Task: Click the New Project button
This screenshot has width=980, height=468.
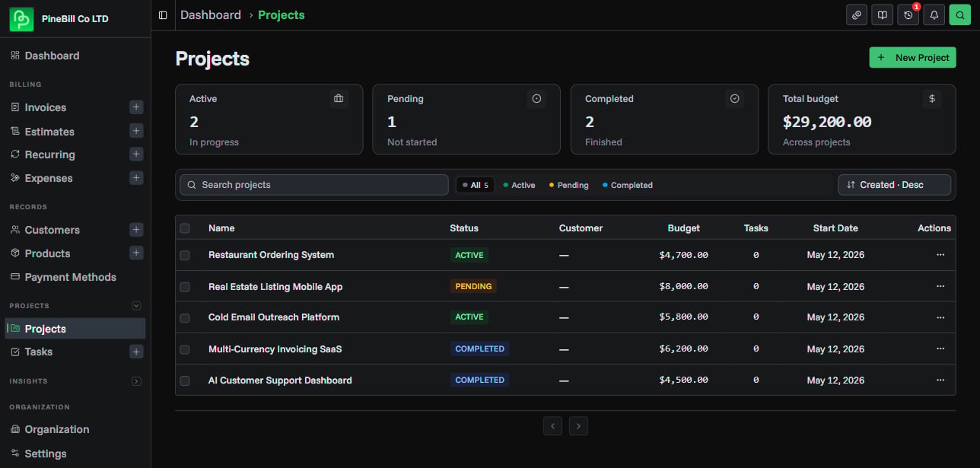Action: pyautogui.click(x=912, y=57)
